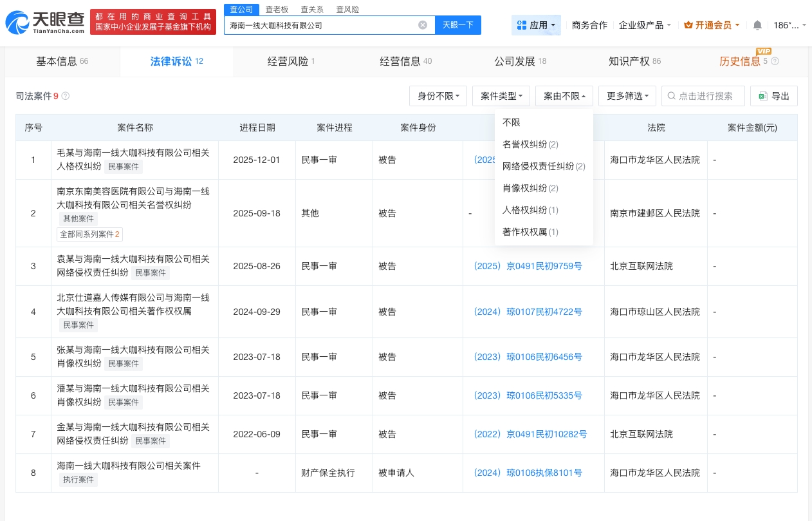Viewport: 812px width, 521px height.
Task: Click the help icon beside 历史信息
Action: (x=775, y=62)
